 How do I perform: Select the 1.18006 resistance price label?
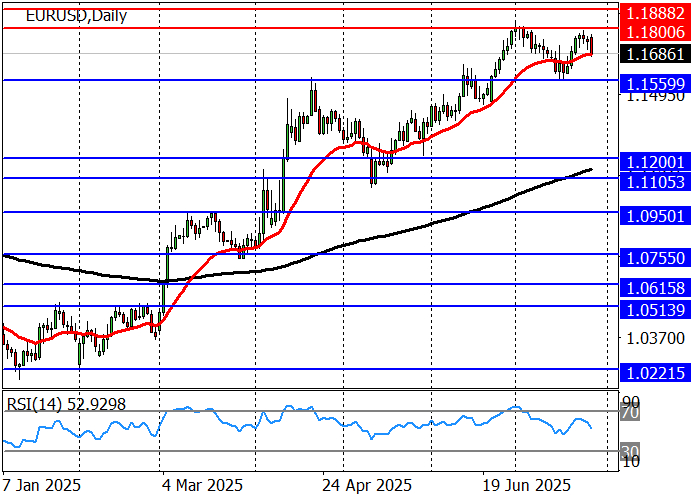(655, 32)
